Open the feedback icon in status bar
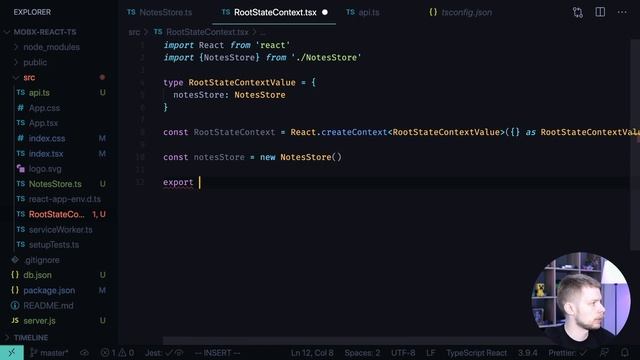The height and width of the screenshot is (360, 640). point(604,353)
